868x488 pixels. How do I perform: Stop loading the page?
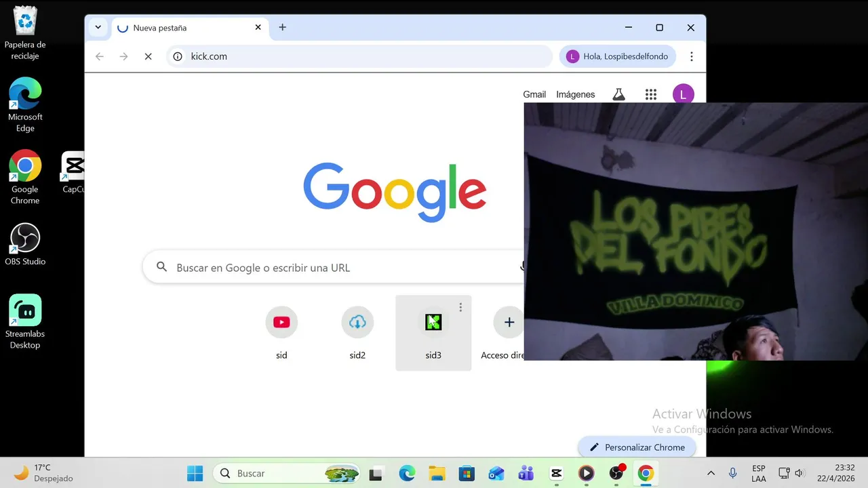tap(148, 56)
